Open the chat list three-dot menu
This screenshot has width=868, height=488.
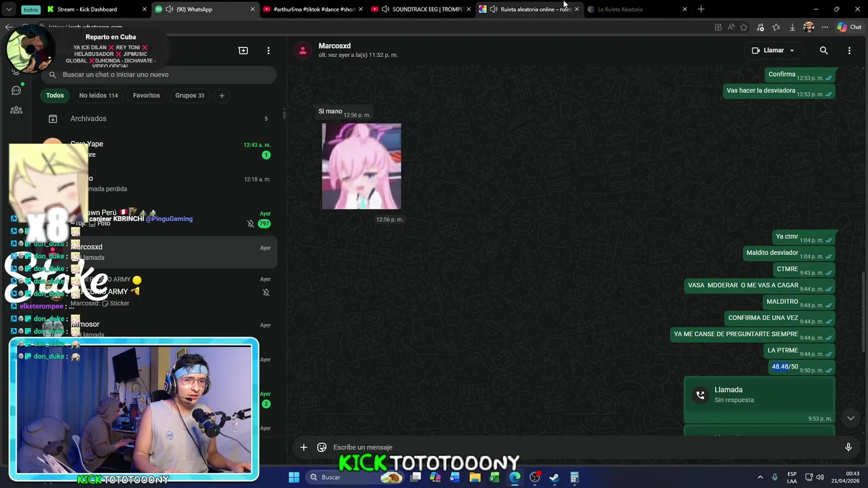click(269, 51)
